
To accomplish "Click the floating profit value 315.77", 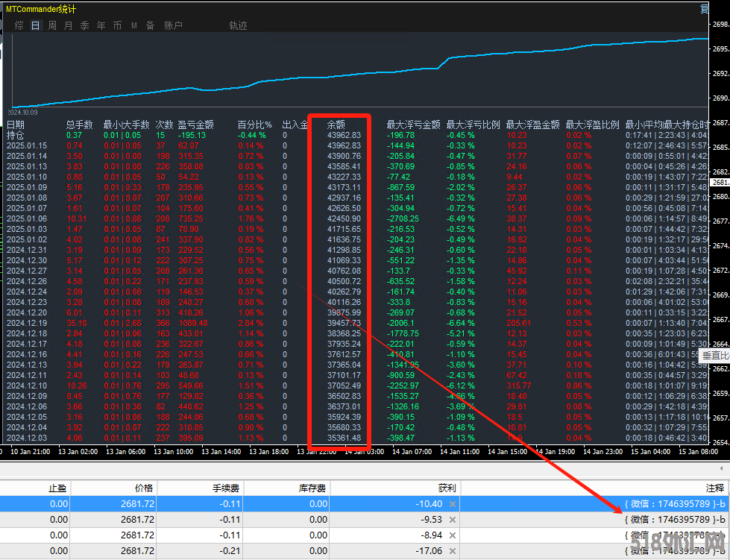I will coord(519,386).
